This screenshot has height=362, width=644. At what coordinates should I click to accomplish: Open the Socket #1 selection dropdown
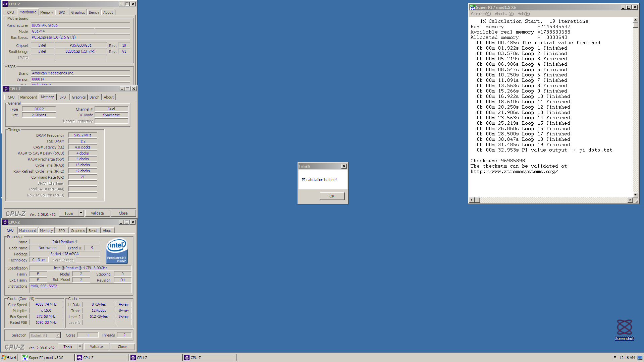coord(58,335)
